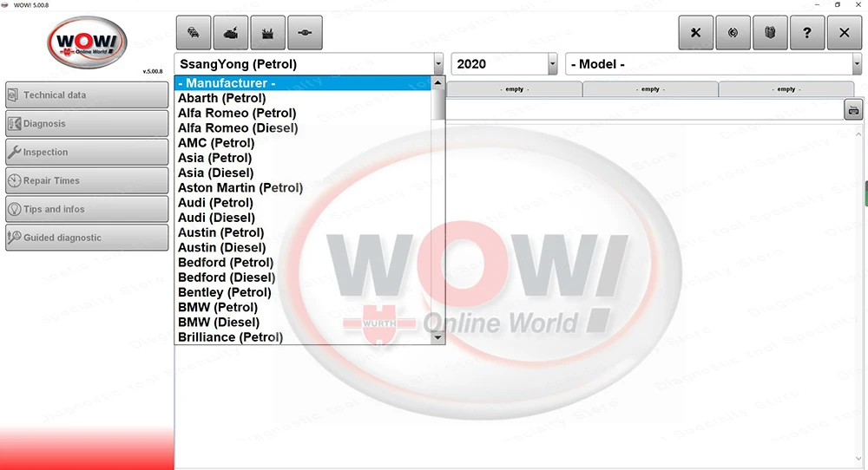Choose Brilliance (Petrol) from the list
The width and height of the screenshot is (868, 470).
pyautogui.click(x=303, y=336)
